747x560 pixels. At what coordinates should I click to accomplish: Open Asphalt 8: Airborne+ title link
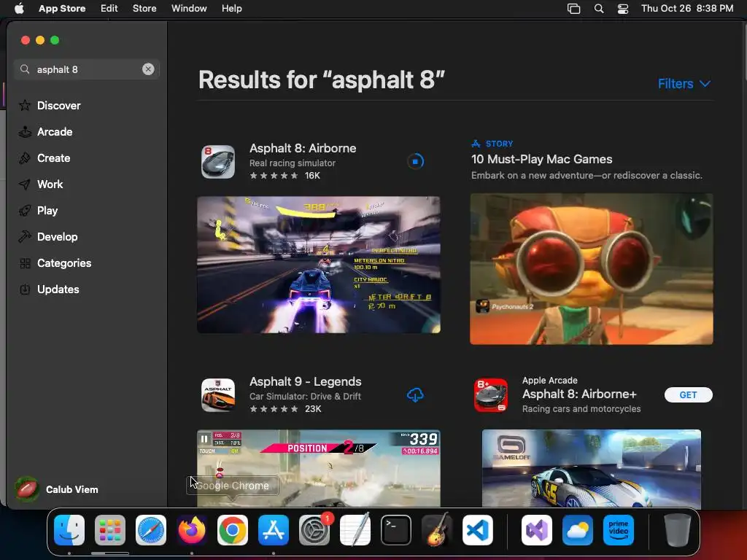click(x=579, y=394)
